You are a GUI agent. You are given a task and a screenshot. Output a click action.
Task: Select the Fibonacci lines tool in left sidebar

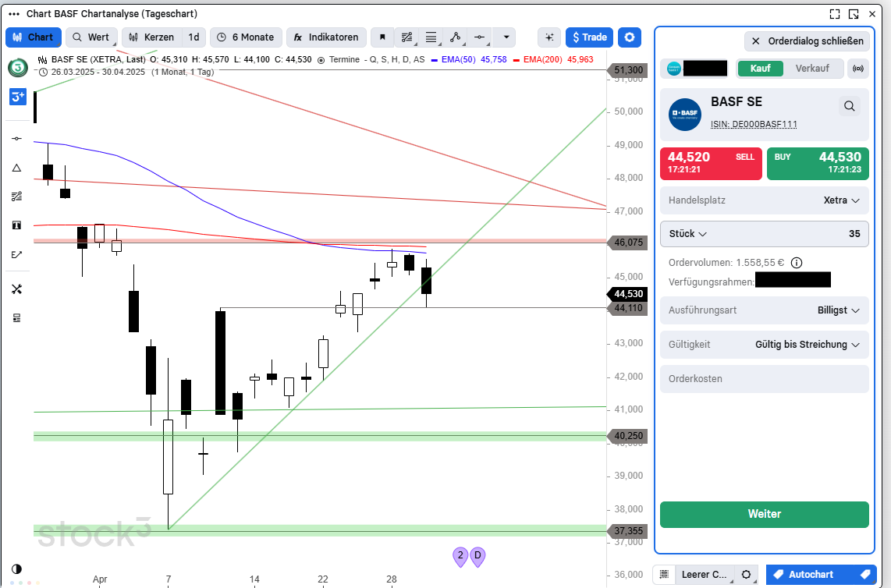click(16, 197)
